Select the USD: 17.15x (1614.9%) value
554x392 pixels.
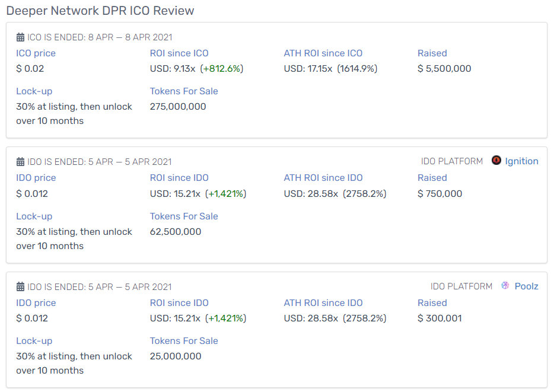coord(331,69)
